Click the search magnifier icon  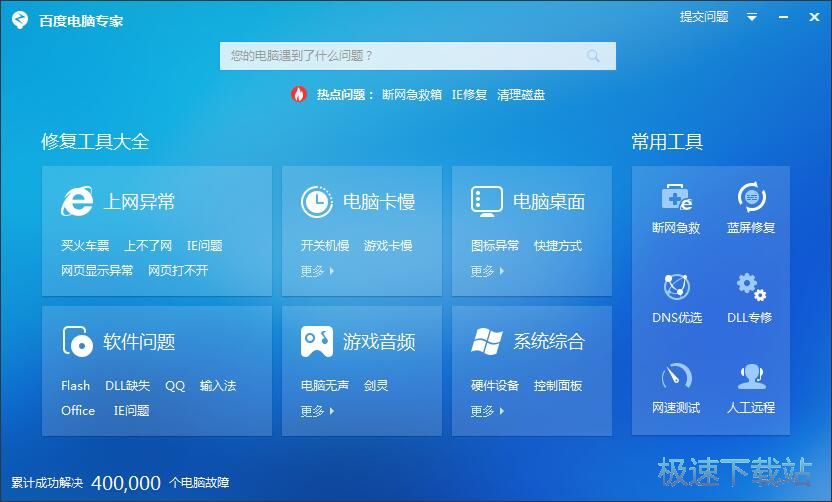[593, 56]
